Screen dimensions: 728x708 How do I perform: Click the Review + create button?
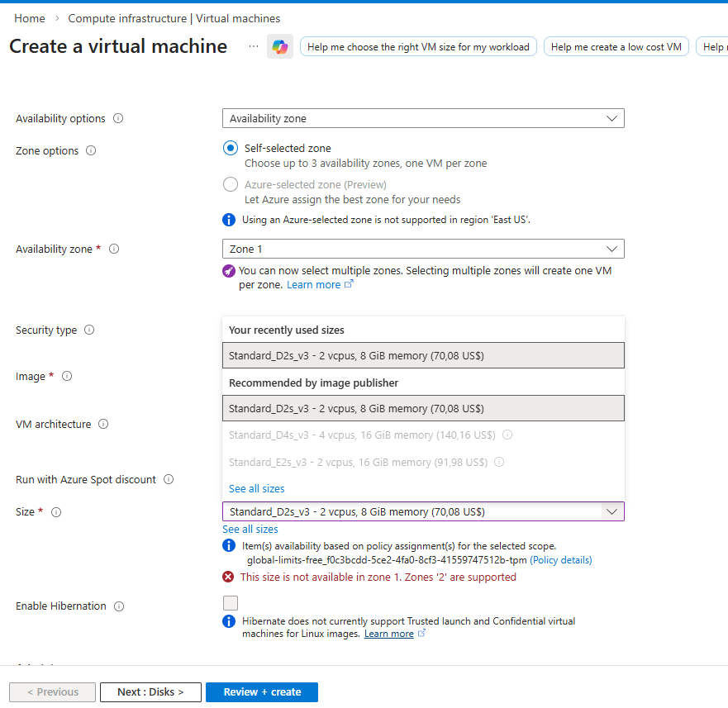(x=262, y=692)
